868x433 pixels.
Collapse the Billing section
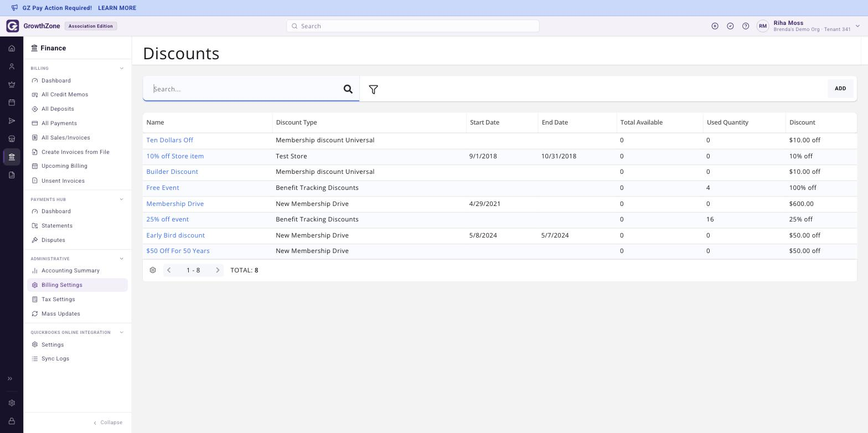click(122, 69)
